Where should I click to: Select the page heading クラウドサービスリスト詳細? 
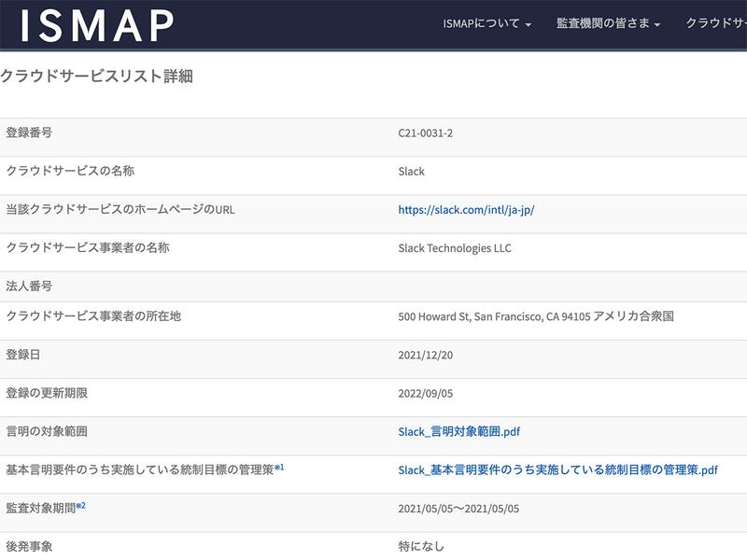tap(97, 77)
